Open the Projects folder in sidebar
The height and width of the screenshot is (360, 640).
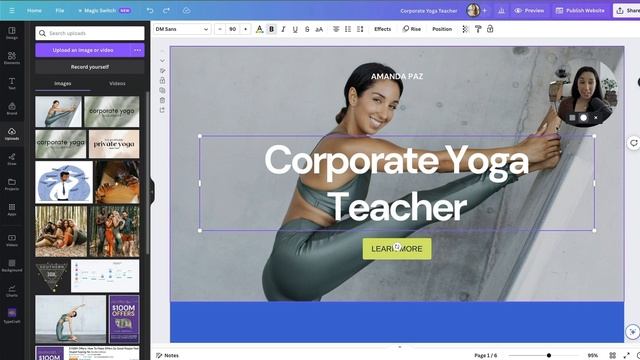(12, 184)
